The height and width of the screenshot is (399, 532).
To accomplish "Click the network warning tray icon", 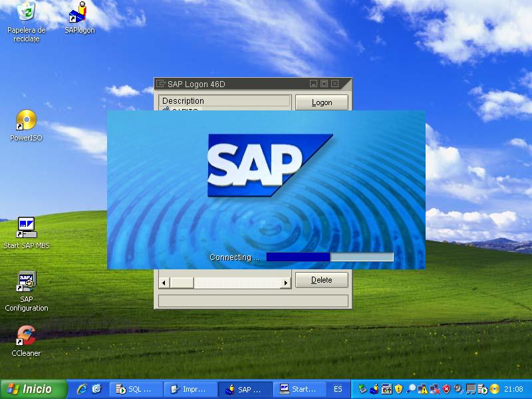I will (x=423, y=389).
